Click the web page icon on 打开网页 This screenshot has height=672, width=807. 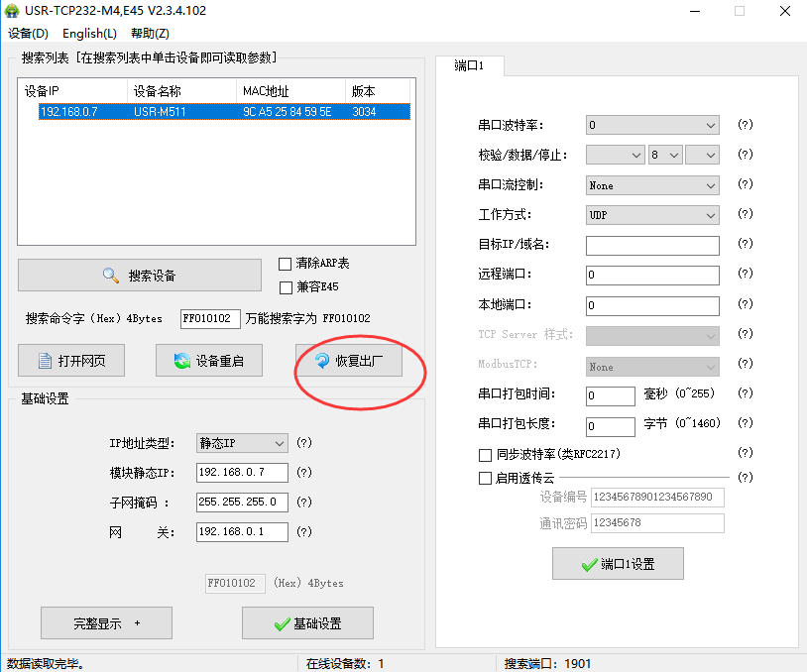coord(43,361)
